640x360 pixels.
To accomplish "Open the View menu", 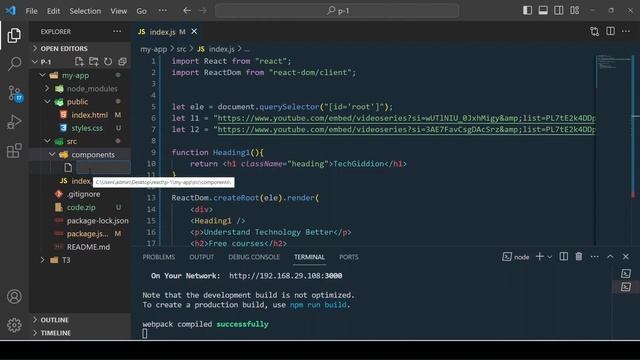I will click(118, 11).
